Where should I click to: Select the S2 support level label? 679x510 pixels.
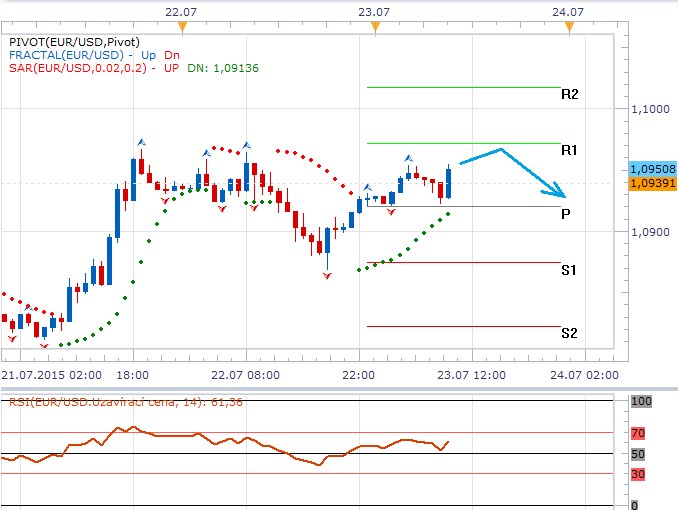click(568, 333)
